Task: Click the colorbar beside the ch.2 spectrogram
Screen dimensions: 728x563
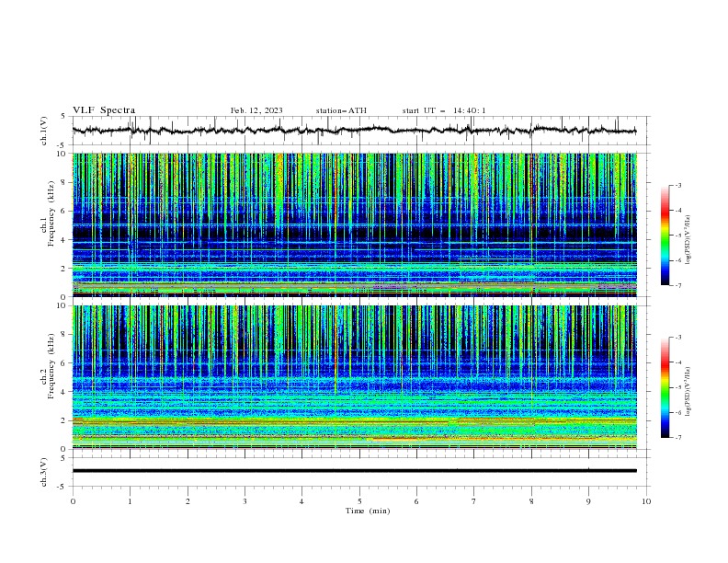Action: pyautogui.click(x=665, y=387)
